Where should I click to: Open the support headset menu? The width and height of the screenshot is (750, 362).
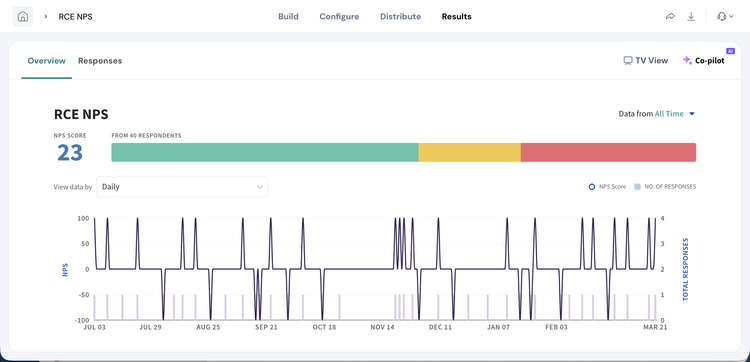pyautogui.click(x=725, y=17)
